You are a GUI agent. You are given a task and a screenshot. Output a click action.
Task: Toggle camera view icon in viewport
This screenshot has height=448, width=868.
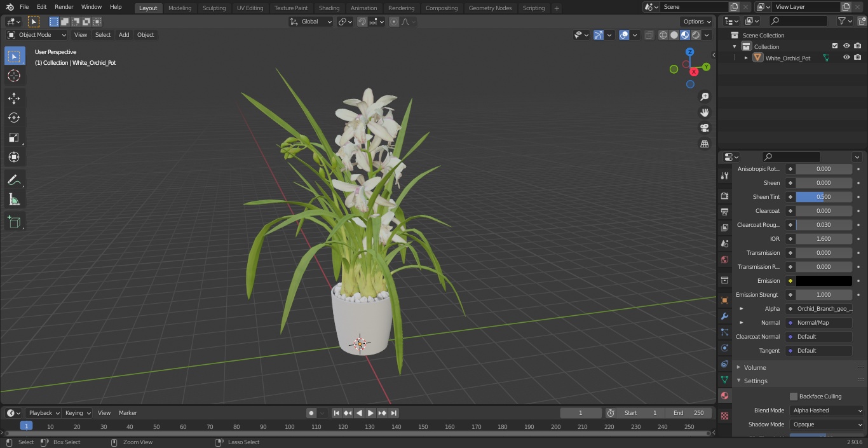pyautogui.click(x=705, y=128)
